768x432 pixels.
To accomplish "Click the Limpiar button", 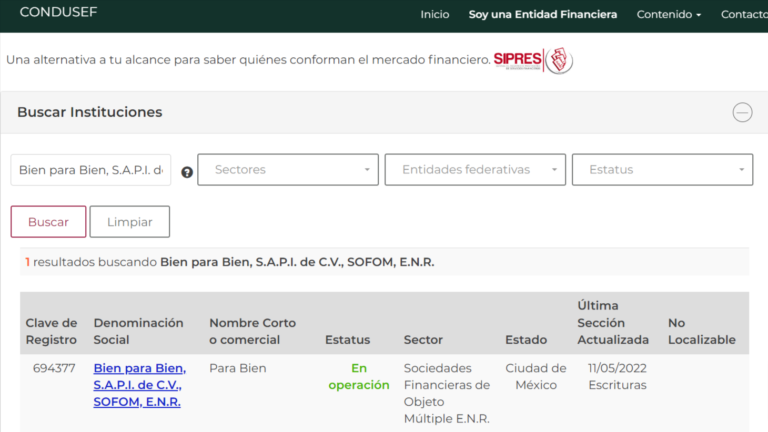I will pos(129,222).
